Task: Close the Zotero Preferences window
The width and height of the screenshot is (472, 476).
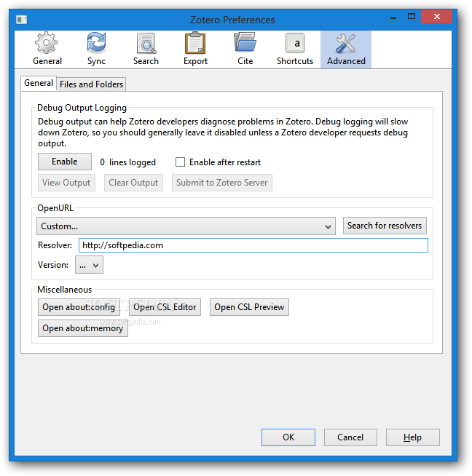Action: click(x=437, y=17)
